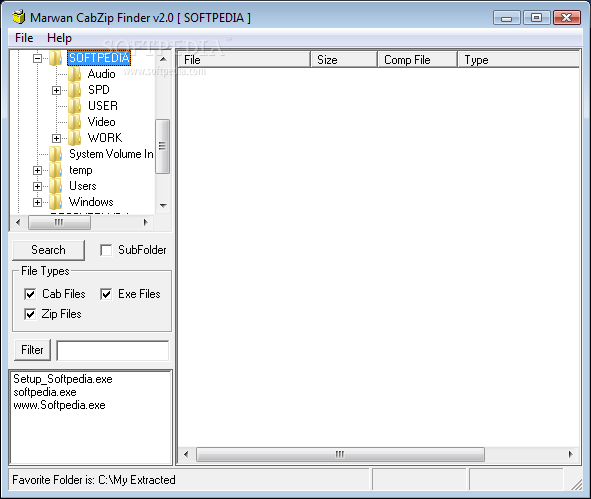Viewport: 591px width, 499px height.
Task: Select the USER folder label
Action: point(103,106)
